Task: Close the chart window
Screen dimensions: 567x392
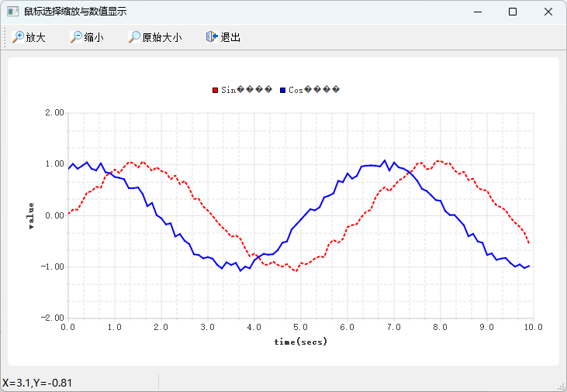Action: (548, 12)
